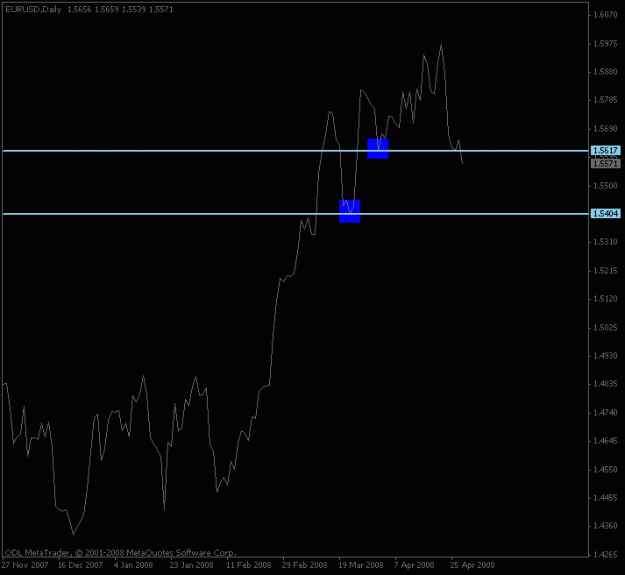Click the 1.5690 price scale value
Image resolution: width=625 pixels, height=575 pixels.
pos(605,129)
